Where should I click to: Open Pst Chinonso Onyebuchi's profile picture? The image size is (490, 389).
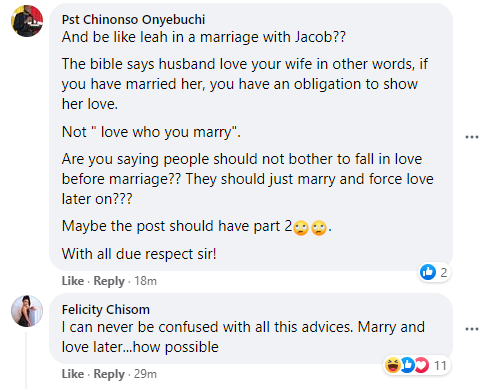[x=27, y=21]
